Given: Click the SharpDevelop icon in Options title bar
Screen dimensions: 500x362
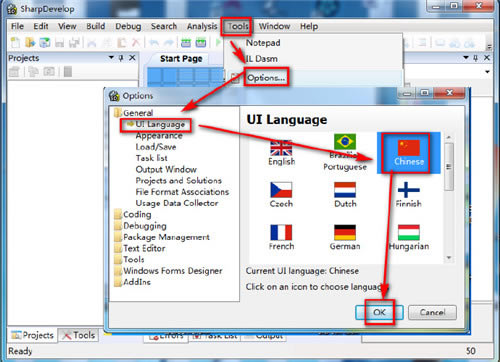Looking at the screenshot, I should pos(114,96).
